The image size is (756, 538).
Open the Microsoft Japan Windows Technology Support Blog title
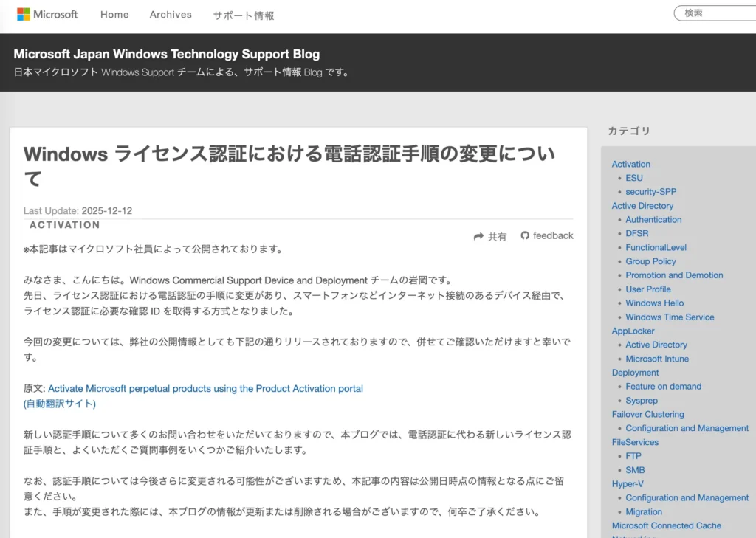point(167,54)
